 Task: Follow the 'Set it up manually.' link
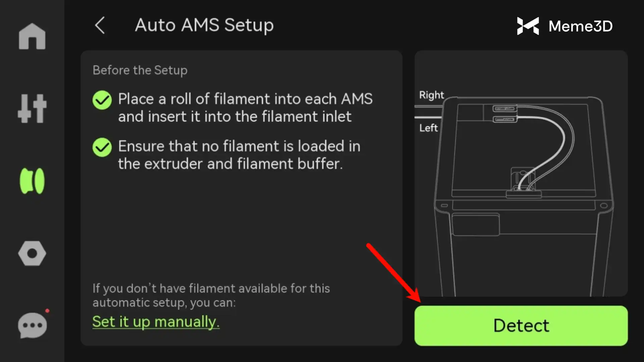point(156,322)
